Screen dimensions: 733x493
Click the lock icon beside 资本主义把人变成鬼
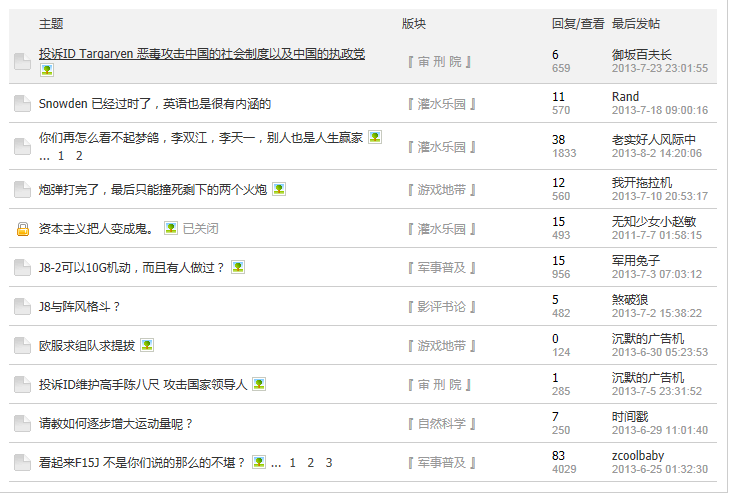[22, 229]
